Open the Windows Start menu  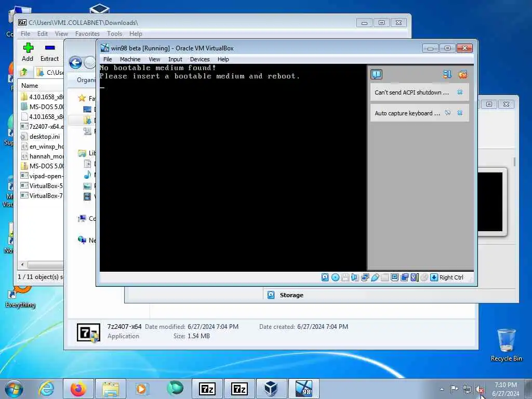point(14,389)
